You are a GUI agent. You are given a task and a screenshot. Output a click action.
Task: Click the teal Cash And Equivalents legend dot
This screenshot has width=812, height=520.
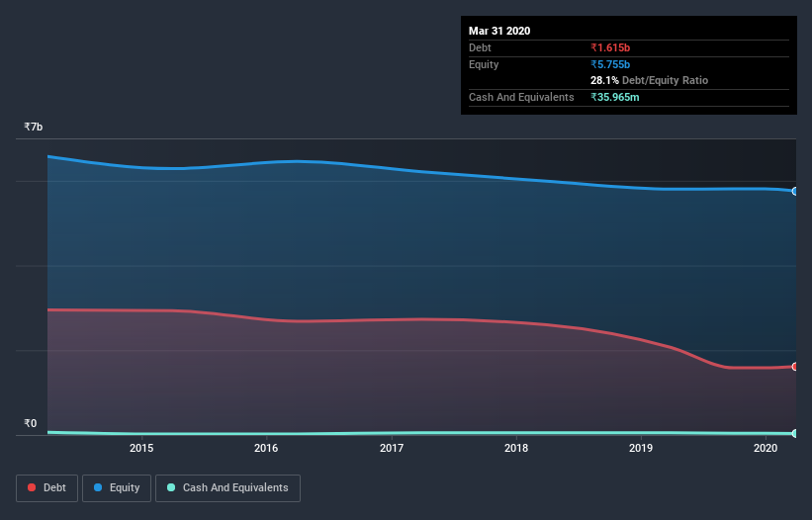(171, 487)
